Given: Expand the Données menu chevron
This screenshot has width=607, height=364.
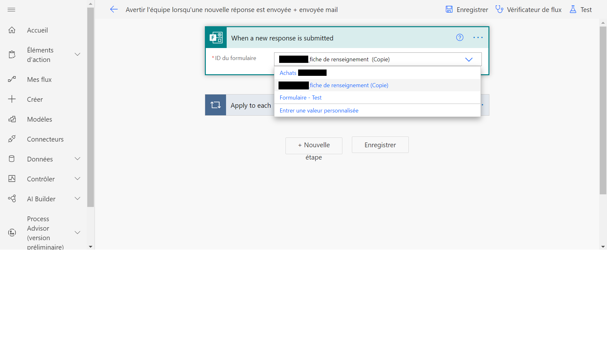Looking at the screenshot, I should tap(77, 159).
